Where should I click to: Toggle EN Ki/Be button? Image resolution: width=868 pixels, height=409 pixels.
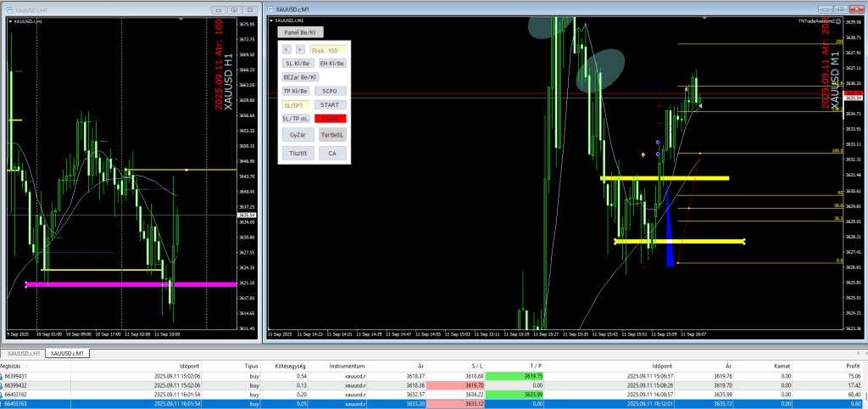tap(331, 63)
